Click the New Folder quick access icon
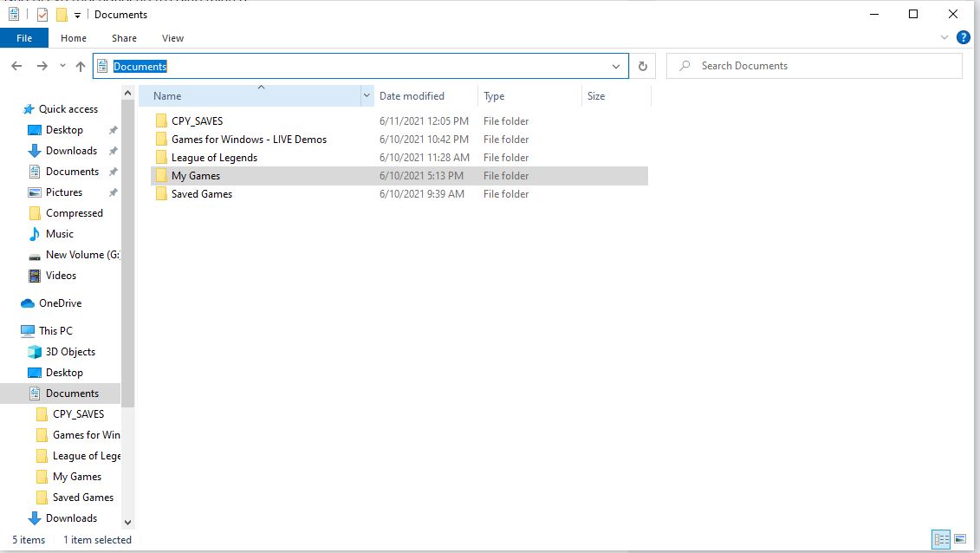Image resolution: width=980 pixels, height=553 pixels. click(61, 15)
